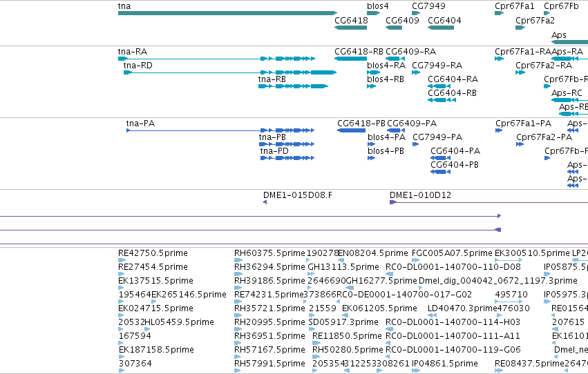Select the DME1-010D12 feature label
Screen dimensions: 588x374
[x=420, y=195]
